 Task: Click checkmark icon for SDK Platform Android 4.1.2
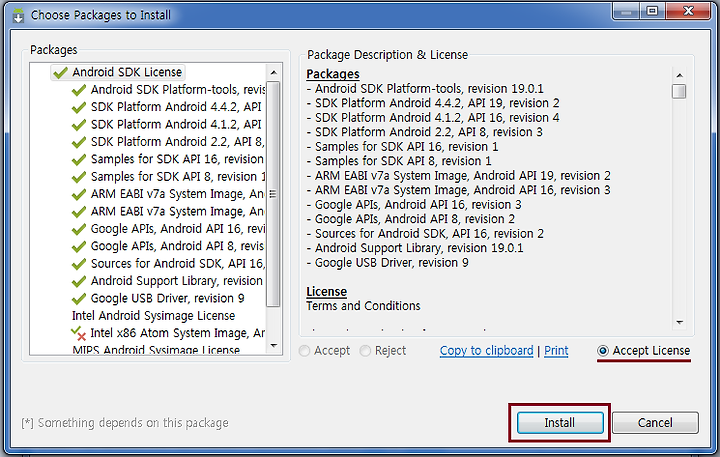click(79, 125)
